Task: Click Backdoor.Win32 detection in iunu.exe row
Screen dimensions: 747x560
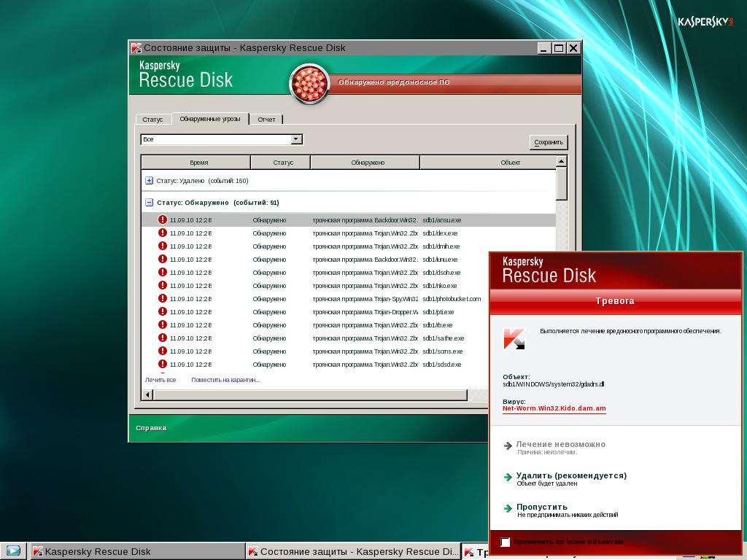Action: (x=365, y=260)
